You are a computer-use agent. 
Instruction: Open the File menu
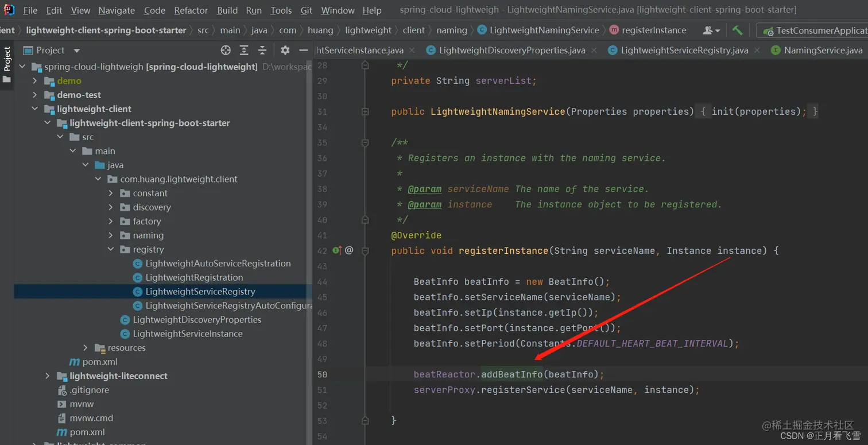pyautogui.click(x=30, y=10)
